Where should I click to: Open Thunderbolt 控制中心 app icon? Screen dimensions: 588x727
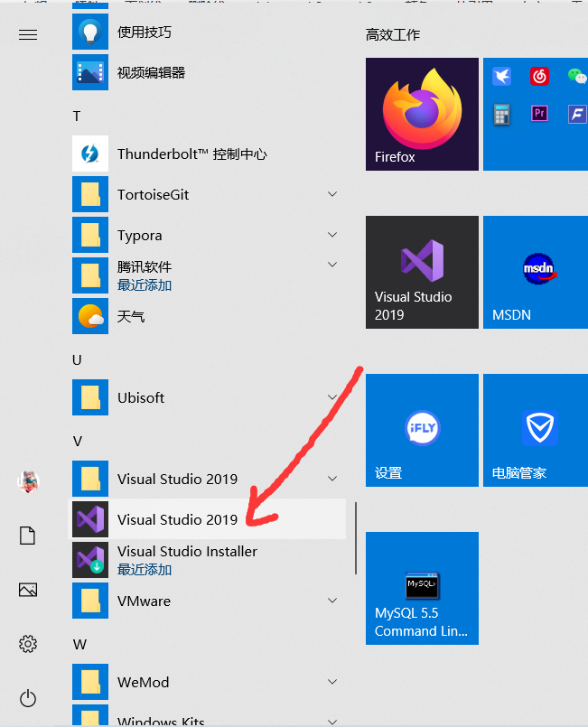[90, 154]
